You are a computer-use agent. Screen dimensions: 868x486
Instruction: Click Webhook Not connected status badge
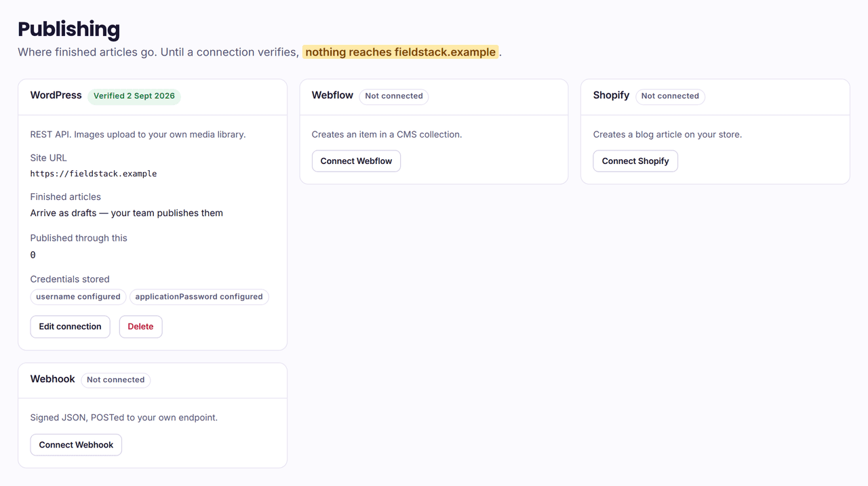point(116,380)
